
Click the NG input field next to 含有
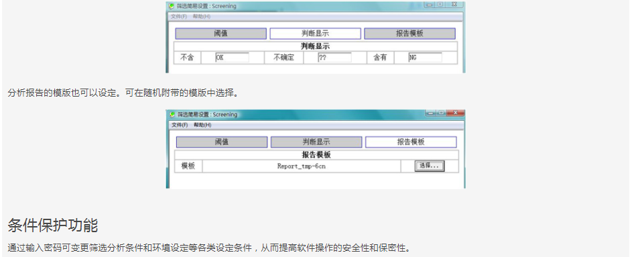[x=425, y=58]
